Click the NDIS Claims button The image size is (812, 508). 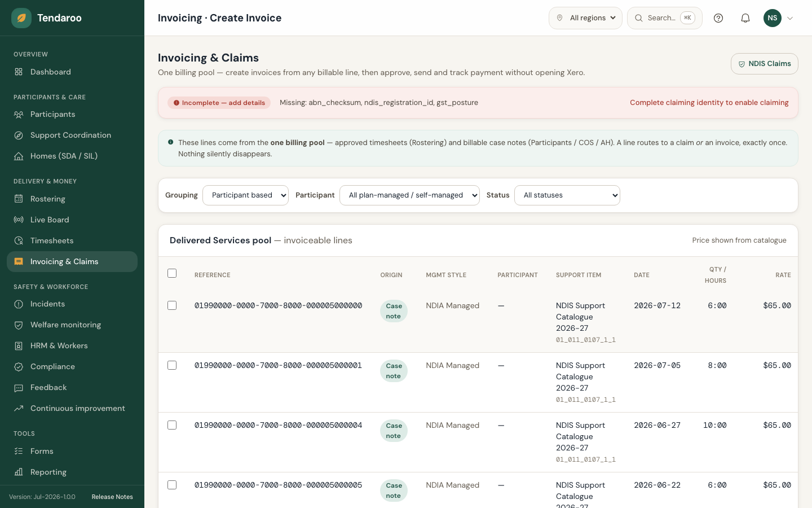[765, 64]
